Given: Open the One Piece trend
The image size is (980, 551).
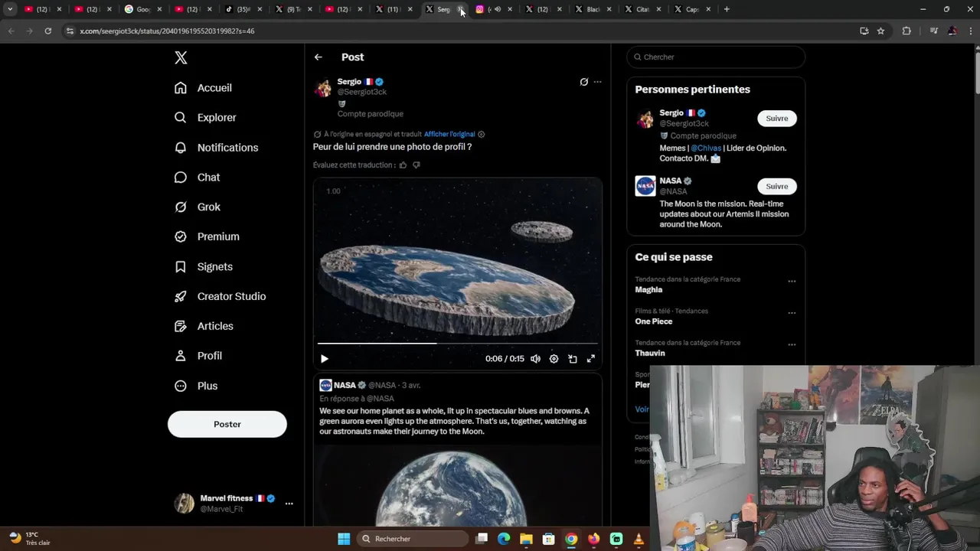Looking at the screenshot, I should 653,321.
